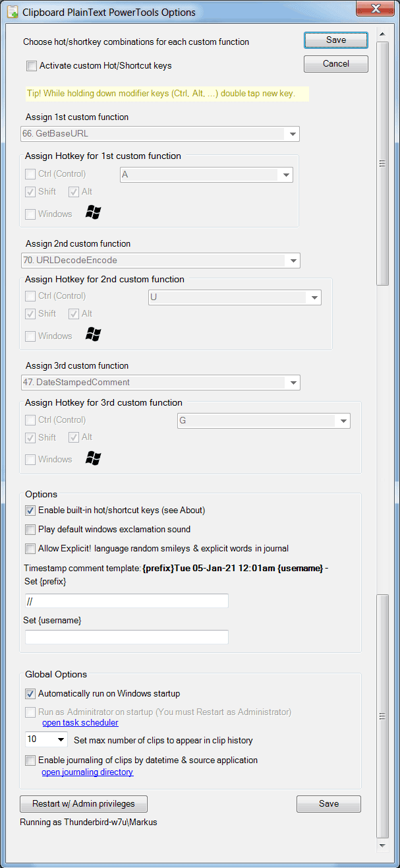This screenshot has height=868, width=400.
Task: Open the 66. GetBaseURL function dropdown
Action: click(x=160, y=134)
